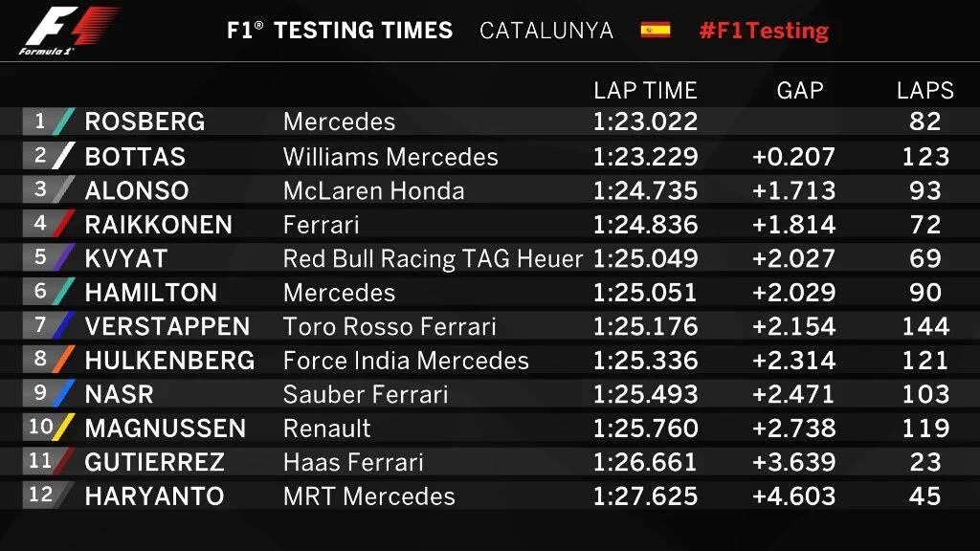This screenshot has height=551, width=980.
Task: Click the Spanish flag icon
Action: (x=656, y=30)
